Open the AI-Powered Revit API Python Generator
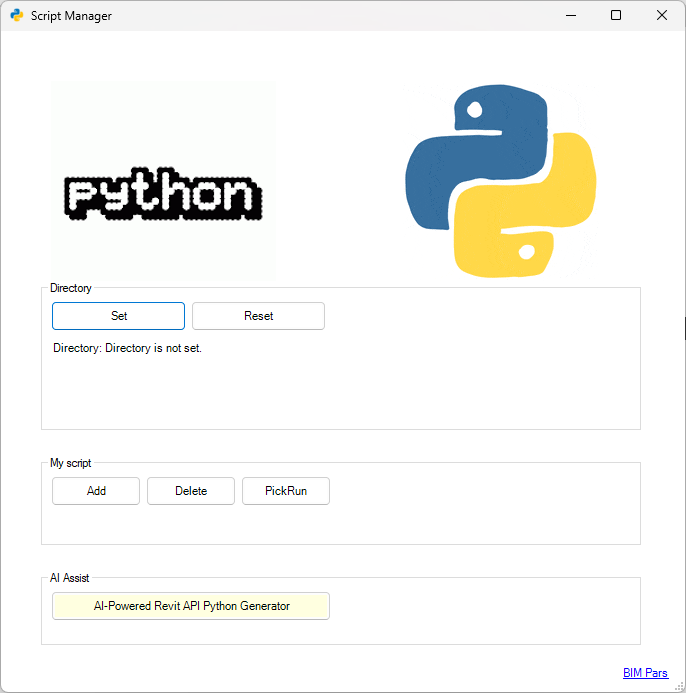This screenshot has width=686, height=693. click(191, 606)
